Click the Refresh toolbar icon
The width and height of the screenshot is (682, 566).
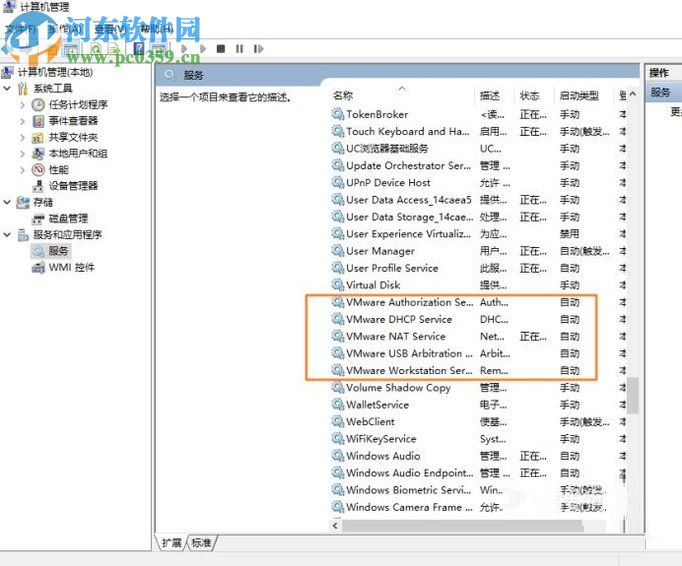pyautogui.click(x=97, y=48)
